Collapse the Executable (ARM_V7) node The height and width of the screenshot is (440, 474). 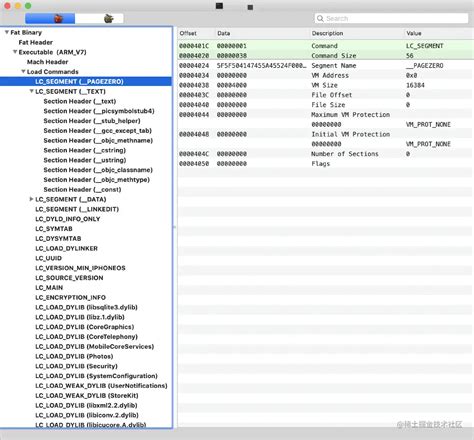pos(15,52)
